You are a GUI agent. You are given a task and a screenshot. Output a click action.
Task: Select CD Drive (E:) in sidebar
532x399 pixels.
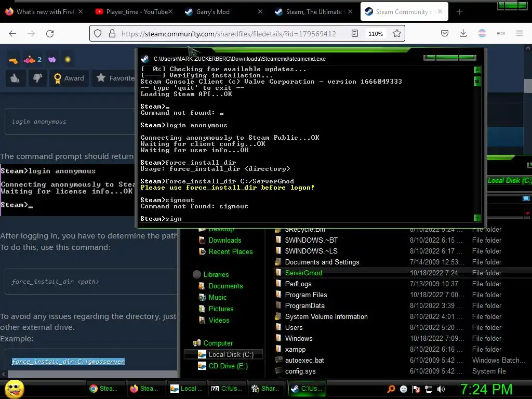click(x=228, y=366)
